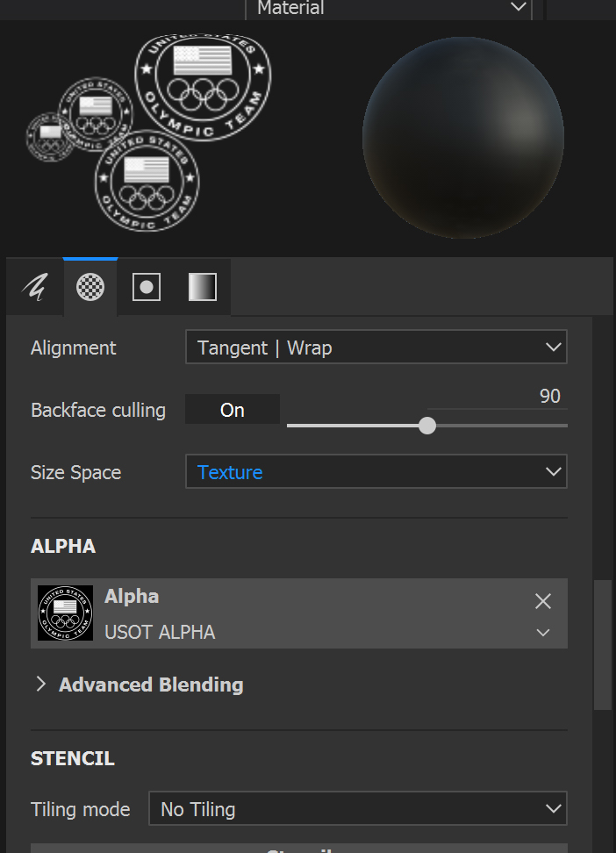This screenshot has width=616, height=853.
Task: Click the Backface culling label
Action: click(x=98, y=410)
